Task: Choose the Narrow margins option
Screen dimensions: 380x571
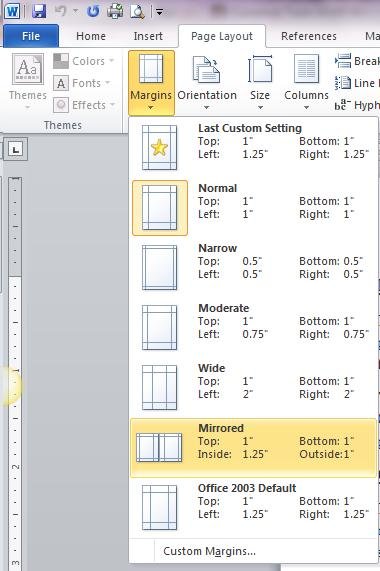Action: pyautogui.click(x=253, y=268)
